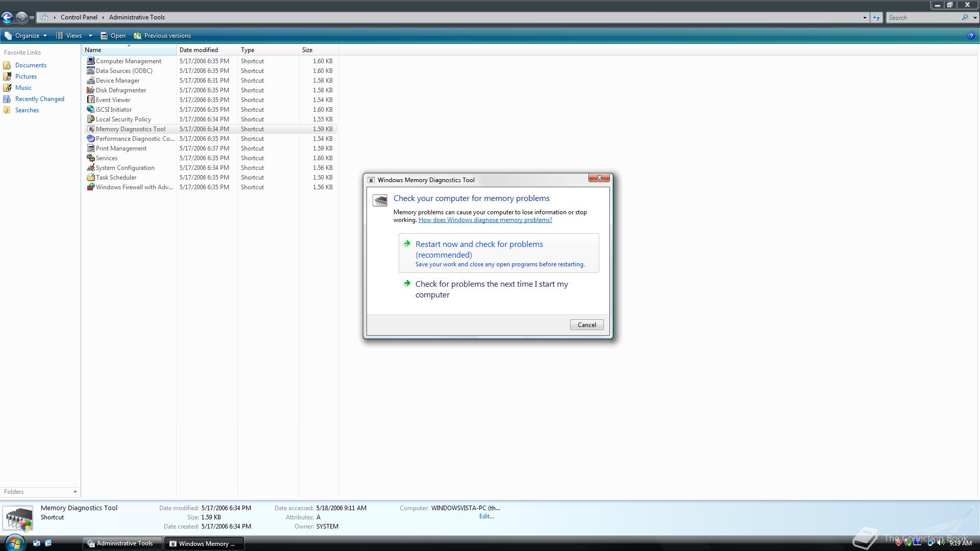Sort by the Name column header
This screenshot has height=551, width=980.
pyautogui.click(x=129, y=50)
